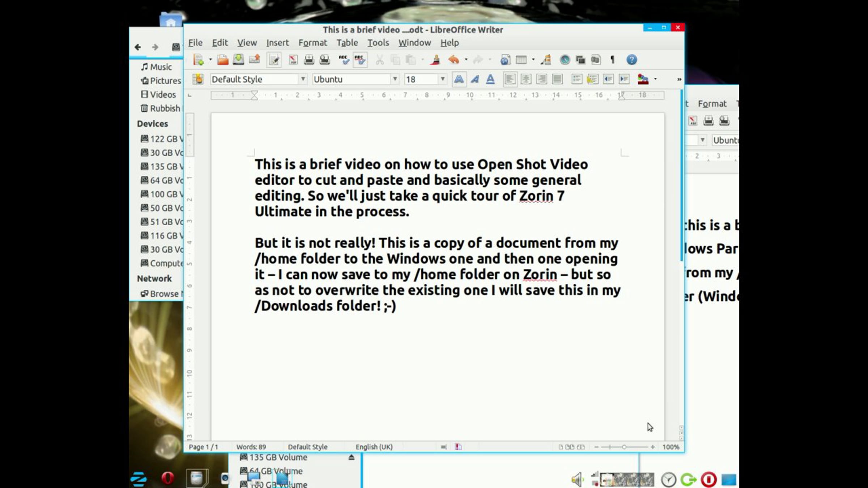
Task: Open the Undo history dropdown arrow
Action: click(466, 60)
